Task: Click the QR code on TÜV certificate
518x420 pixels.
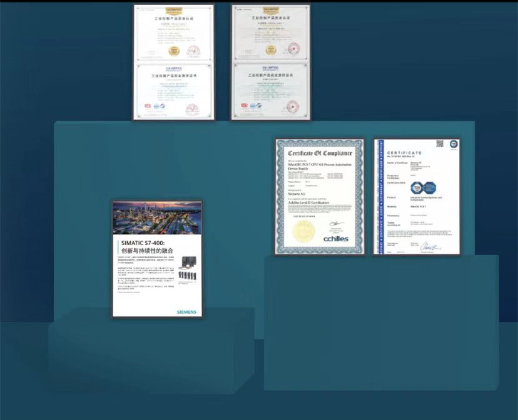Action: (x=440, y=144)
